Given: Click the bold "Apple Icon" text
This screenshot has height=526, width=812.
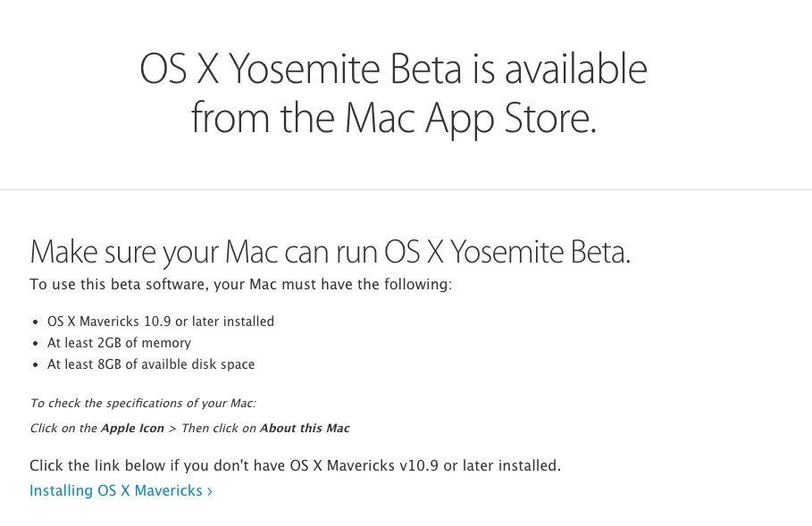Looking at the screenshot, I should click(x=132, y=429).
